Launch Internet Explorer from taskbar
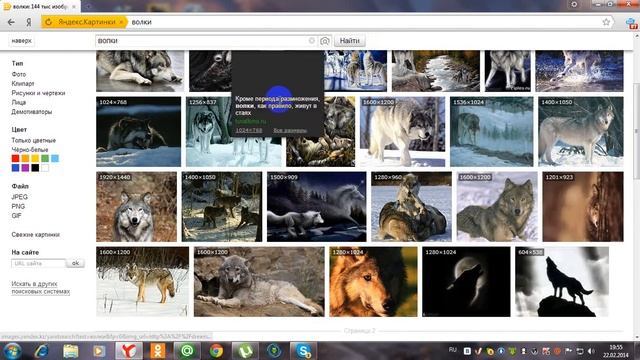This screenshot has width=640, height=360. (41, 351)
